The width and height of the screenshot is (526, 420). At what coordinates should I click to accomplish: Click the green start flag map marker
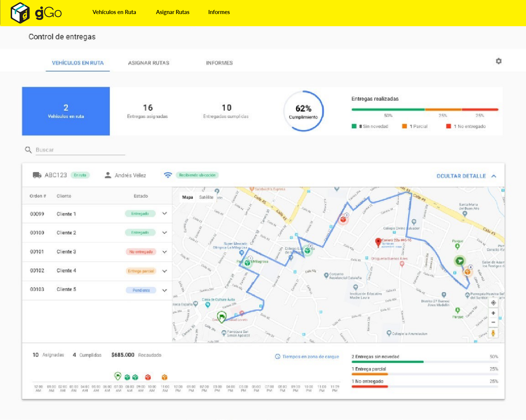pos(221,317)
